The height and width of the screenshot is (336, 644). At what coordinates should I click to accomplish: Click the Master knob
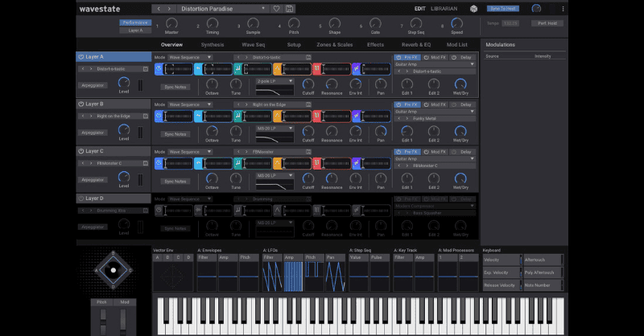pos(171,23)
